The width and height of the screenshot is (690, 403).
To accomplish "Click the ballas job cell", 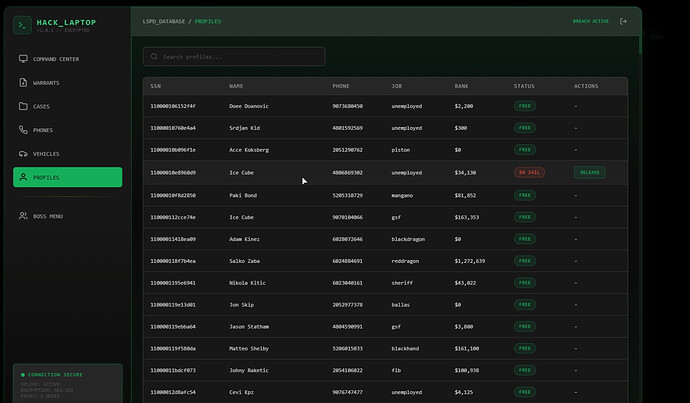I will [400, 304].
